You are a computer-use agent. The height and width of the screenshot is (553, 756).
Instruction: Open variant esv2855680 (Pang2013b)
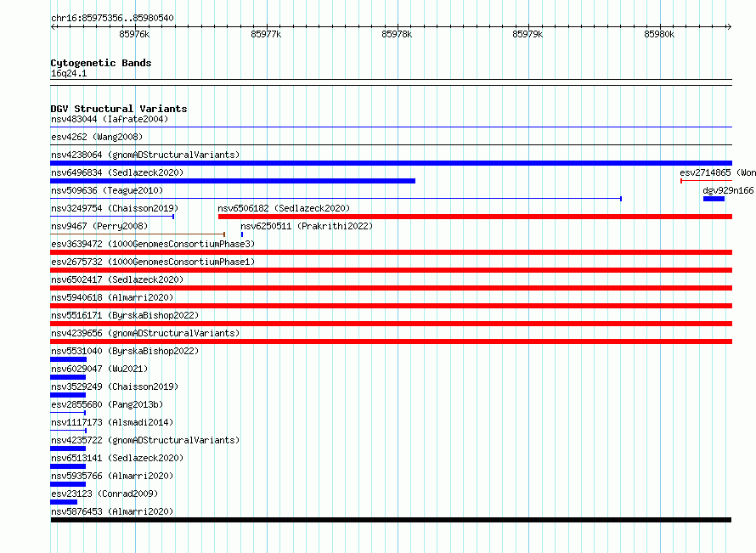pyautogui.click(x=107, y=404)
